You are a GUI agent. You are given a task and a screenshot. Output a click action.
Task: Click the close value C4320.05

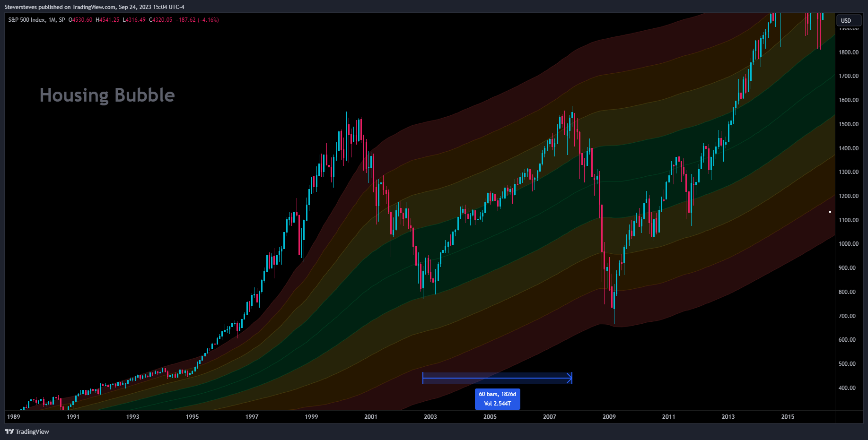click(161, 20)
